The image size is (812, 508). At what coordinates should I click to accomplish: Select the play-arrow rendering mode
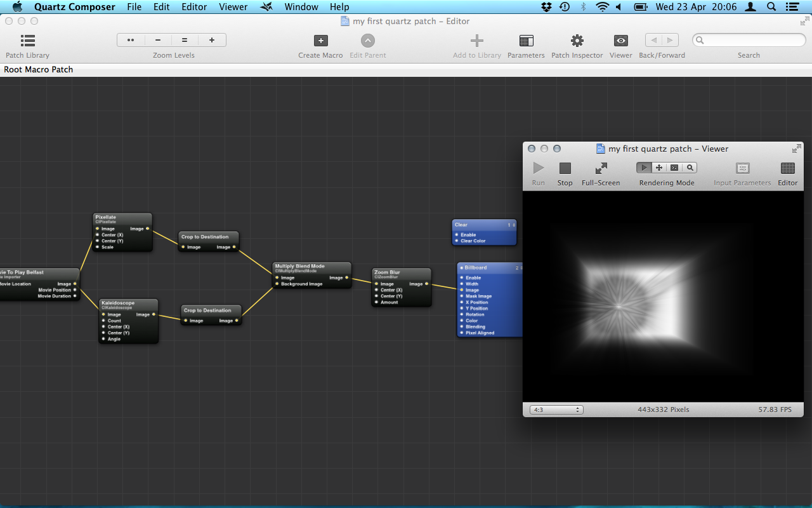click(x=644, y=168)
